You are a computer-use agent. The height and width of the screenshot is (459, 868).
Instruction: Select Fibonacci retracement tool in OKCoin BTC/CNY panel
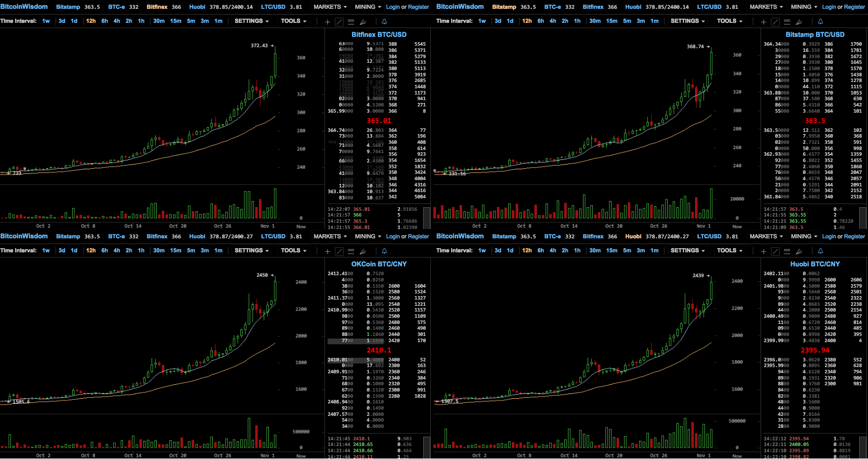(351, 251)
